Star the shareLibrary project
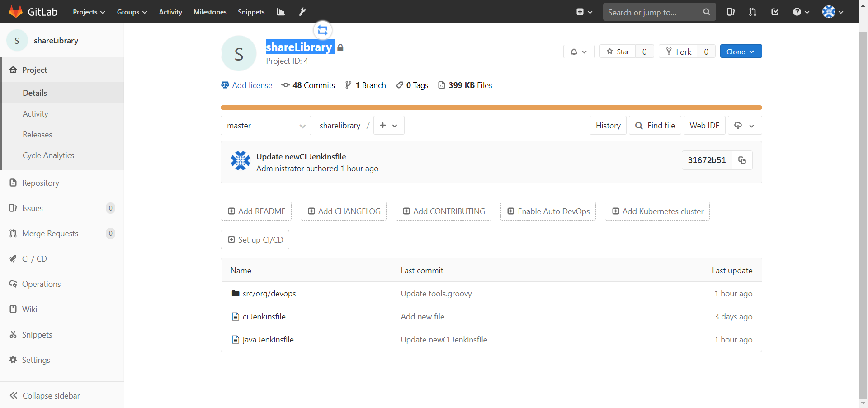 618,52
